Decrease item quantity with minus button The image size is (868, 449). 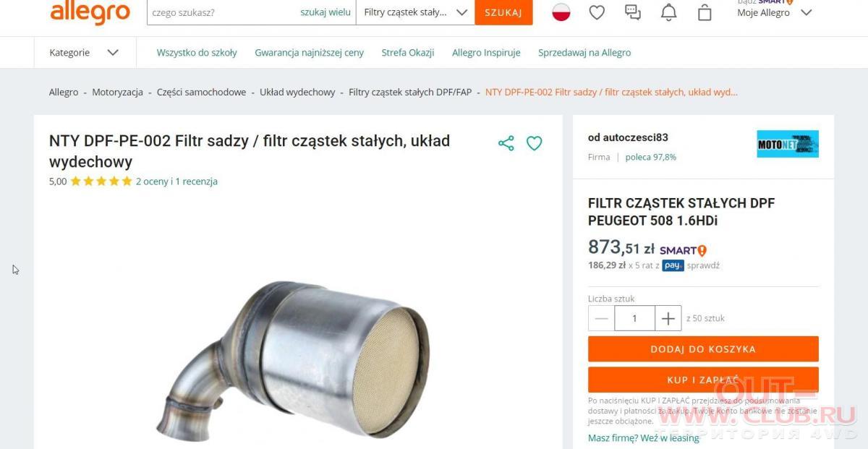coord(601,318)
